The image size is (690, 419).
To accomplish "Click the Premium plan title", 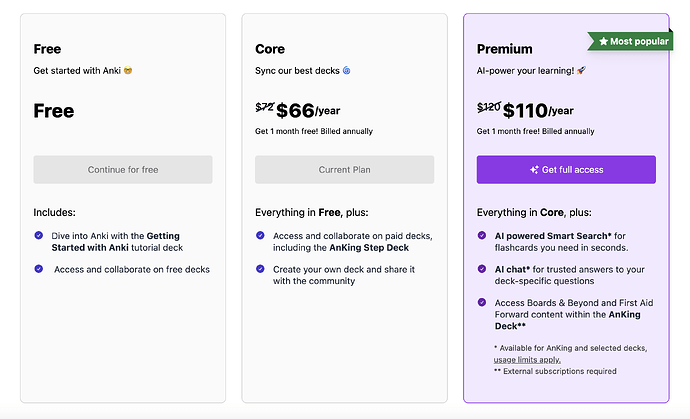I will [504, 49].
